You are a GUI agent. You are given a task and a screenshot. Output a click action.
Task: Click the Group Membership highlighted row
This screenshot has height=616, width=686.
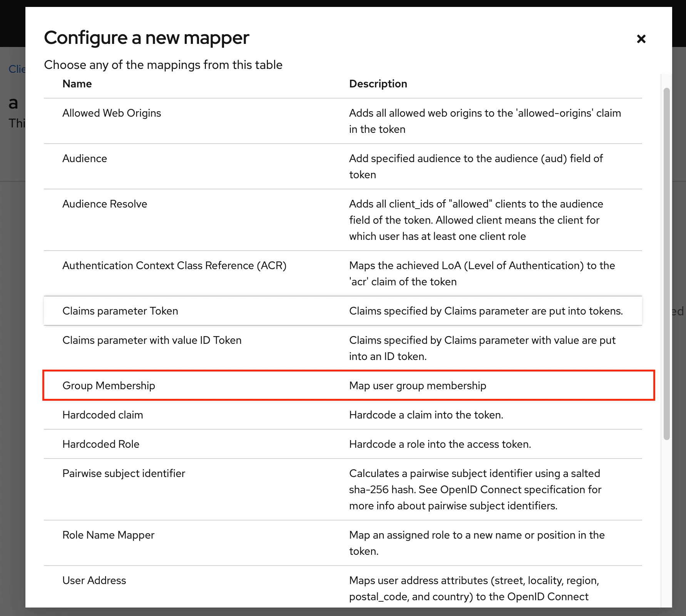click(346, 385)
